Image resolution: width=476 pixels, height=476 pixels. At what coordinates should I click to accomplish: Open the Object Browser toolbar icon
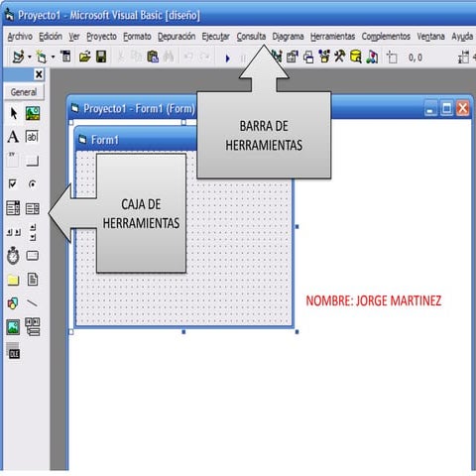pyautogui.click(x=324, y=57)
